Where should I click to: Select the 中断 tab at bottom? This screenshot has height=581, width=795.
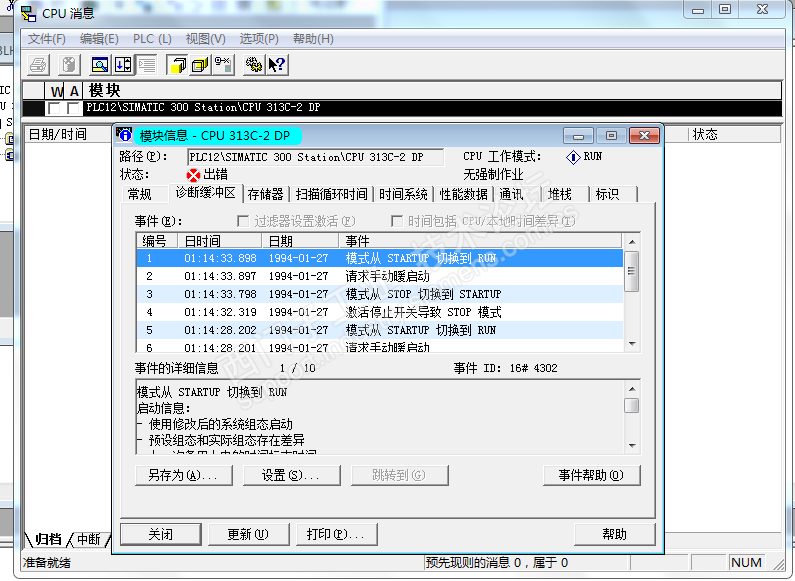point(88,539)
